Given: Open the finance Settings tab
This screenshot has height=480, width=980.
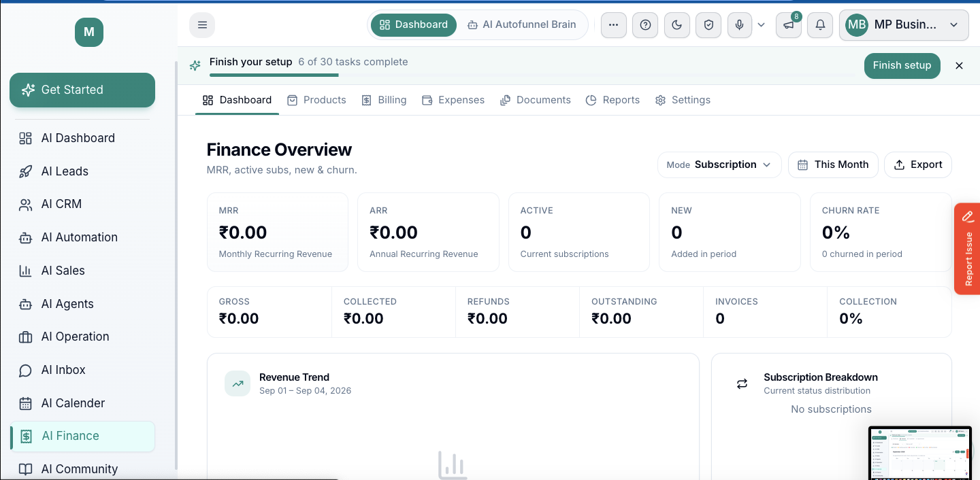Looking at the screenshot, I should click(x=683, y=100).
